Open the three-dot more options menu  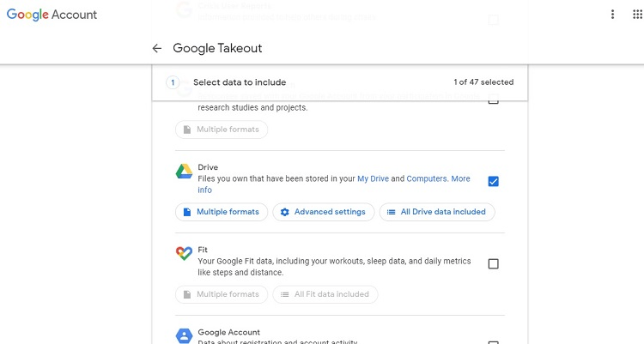click(612, 15)
